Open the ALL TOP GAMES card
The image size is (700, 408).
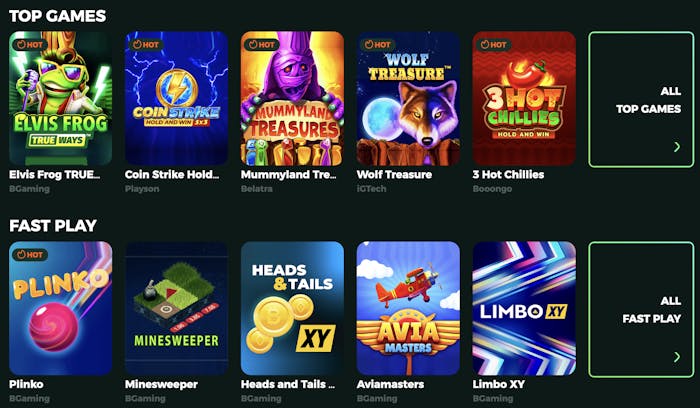coord(641,100)
